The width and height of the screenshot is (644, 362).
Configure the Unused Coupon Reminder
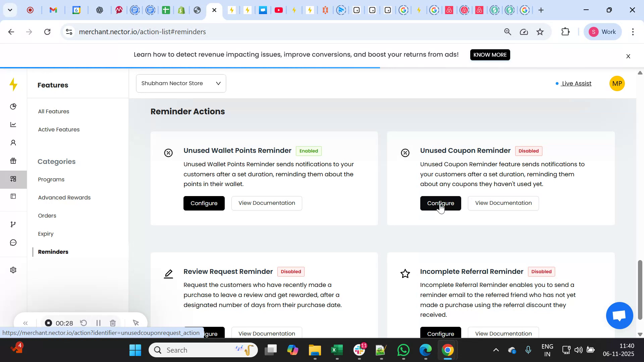[440, 203]
